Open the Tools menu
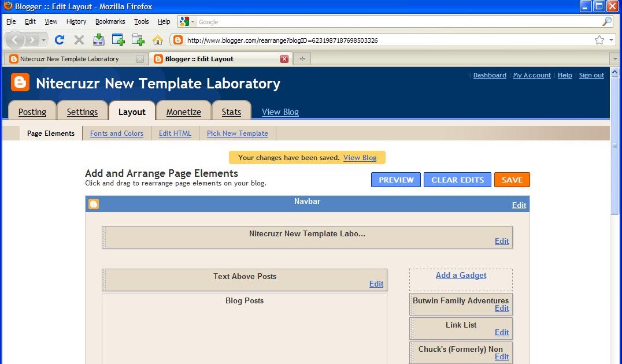This screenshot has width=622, height=364. pyautogui.click(x=141, y=21)
